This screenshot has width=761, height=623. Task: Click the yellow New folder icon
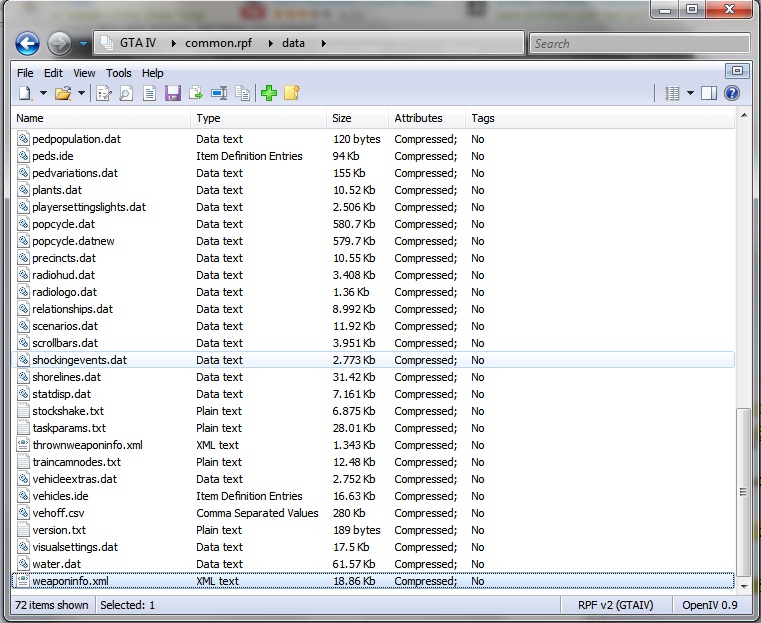(x=292, y=93)
